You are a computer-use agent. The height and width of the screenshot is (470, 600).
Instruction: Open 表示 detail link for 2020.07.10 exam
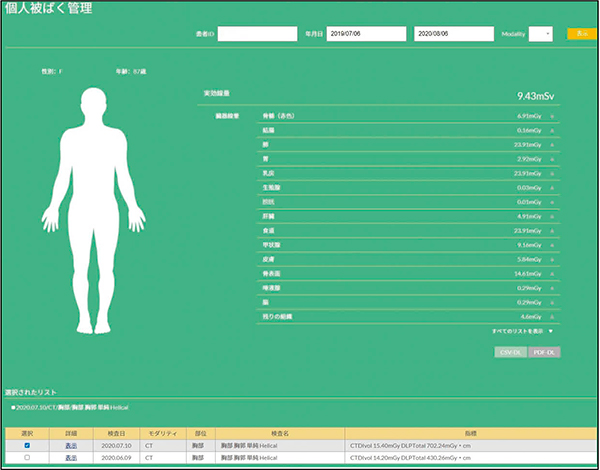(x=71, y=445)
